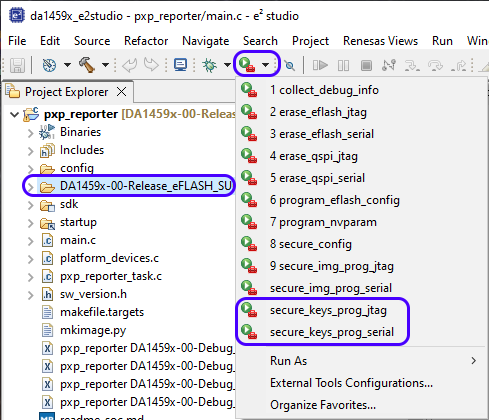
Task: Click the Step Into icon
Action: (x=412, y=65)
